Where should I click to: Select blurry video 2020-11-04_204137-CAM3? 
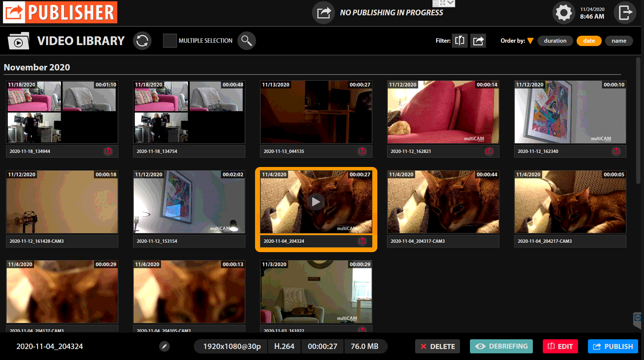62,291
